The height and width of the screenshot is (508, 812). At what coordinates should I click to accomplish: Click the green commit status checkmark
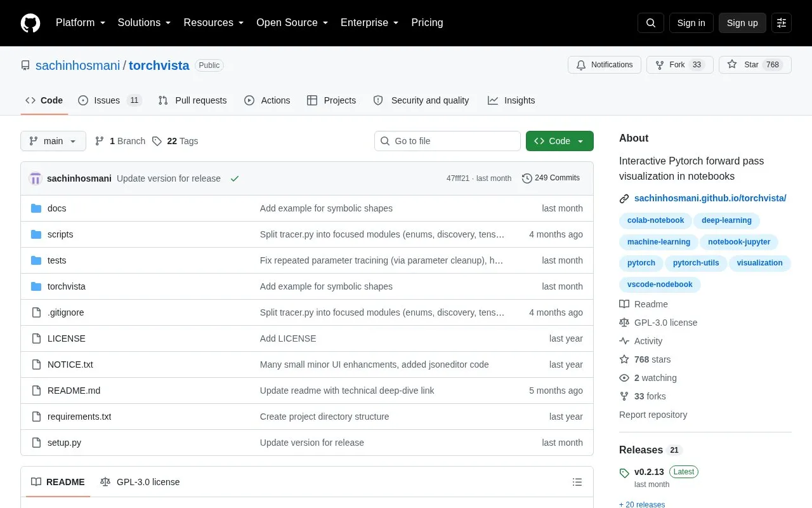pos(235,178)
